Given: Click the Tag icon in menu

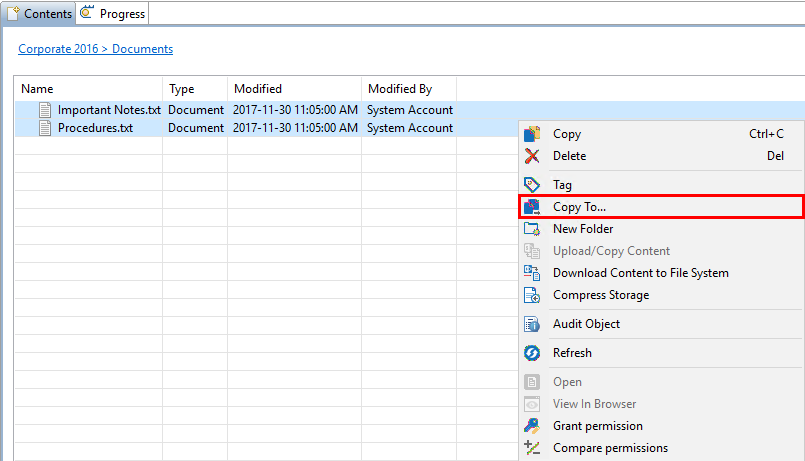Looking at the screenshot, I should [532, 185].
